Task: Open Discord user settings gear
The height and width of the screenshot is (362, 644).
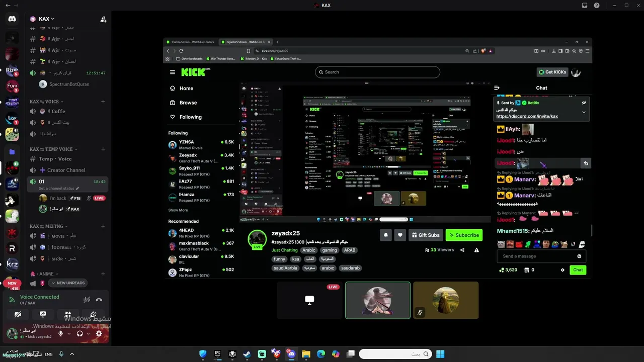Action: [99, 333]
